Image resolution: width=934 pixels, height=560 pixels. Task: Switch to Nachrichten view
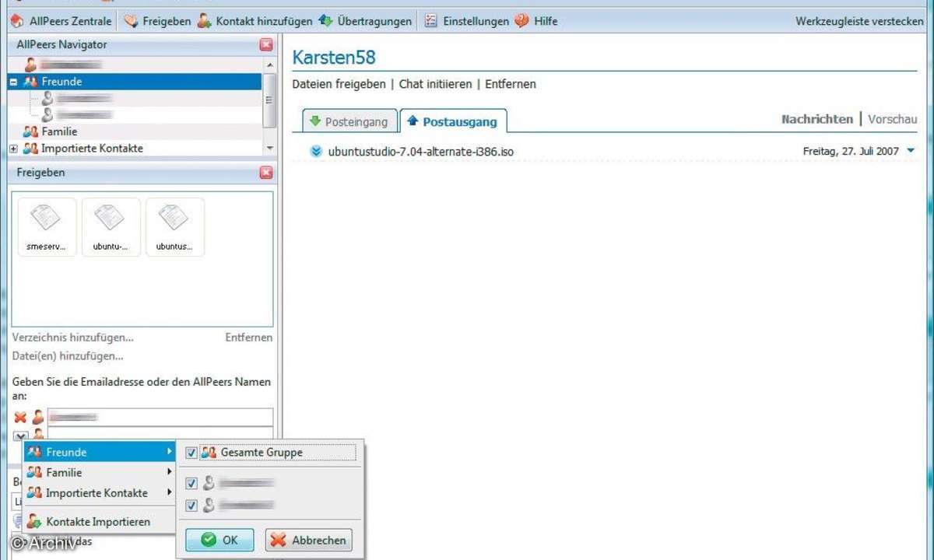[817, 119]
